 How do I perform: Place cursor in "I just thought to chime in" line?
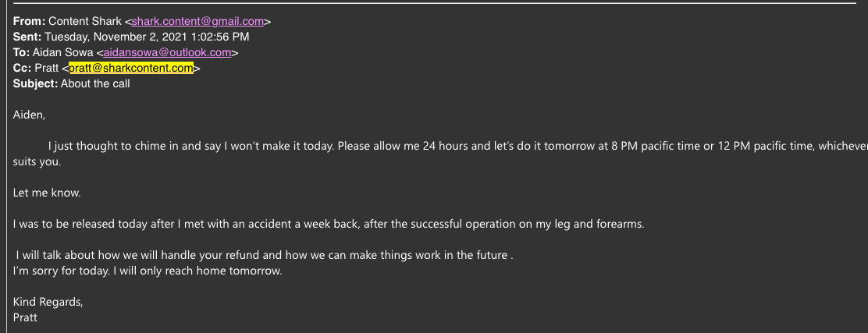[x=457, y=146]
